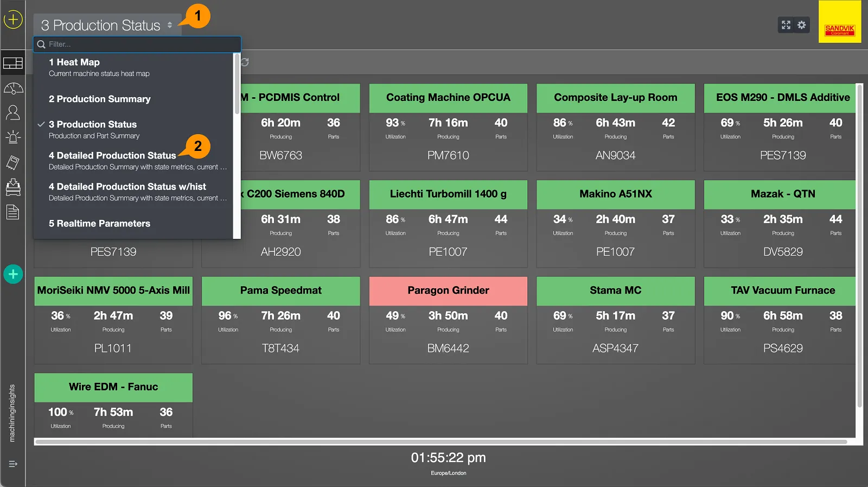
Task: Open the document report icon in sidebar
Action: pos(13,212)
